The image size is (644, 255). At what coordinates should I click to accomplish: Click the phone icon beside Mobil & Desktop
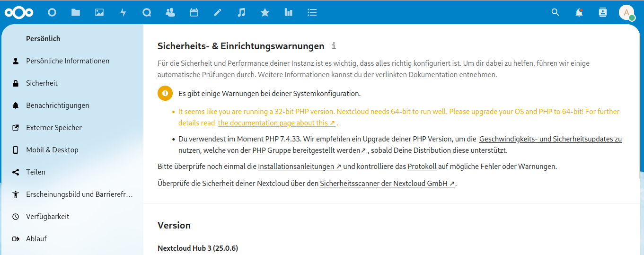[16, 150]
